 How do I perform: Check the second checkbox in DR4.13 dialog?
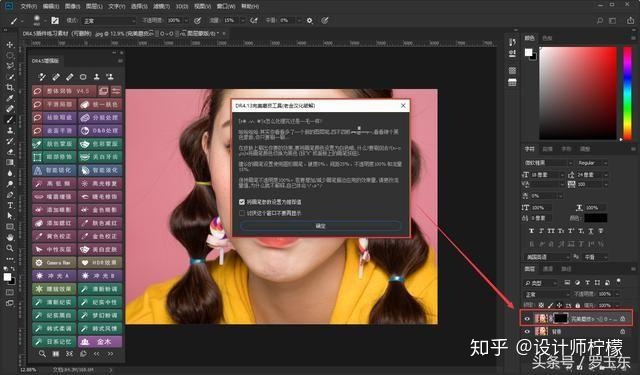242,213
